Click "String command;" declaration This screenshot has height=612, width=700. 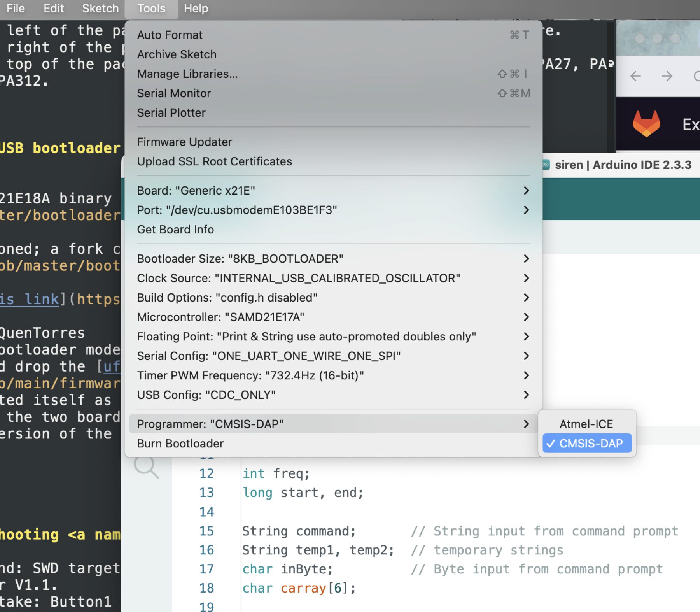(299, 531)
